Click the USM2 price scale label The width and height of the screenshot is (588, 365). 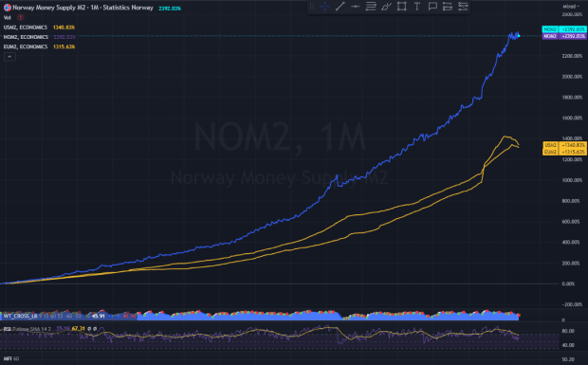(564, 145)
